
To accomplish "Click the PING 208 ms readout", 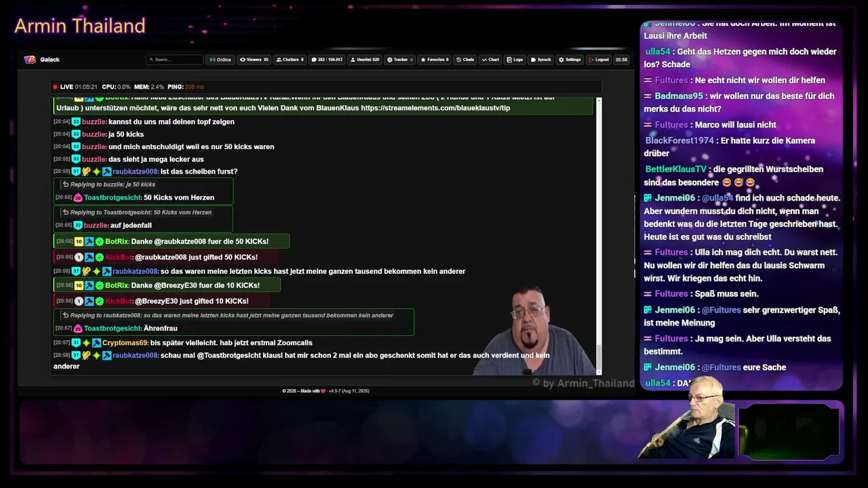I will coord(185,87).
